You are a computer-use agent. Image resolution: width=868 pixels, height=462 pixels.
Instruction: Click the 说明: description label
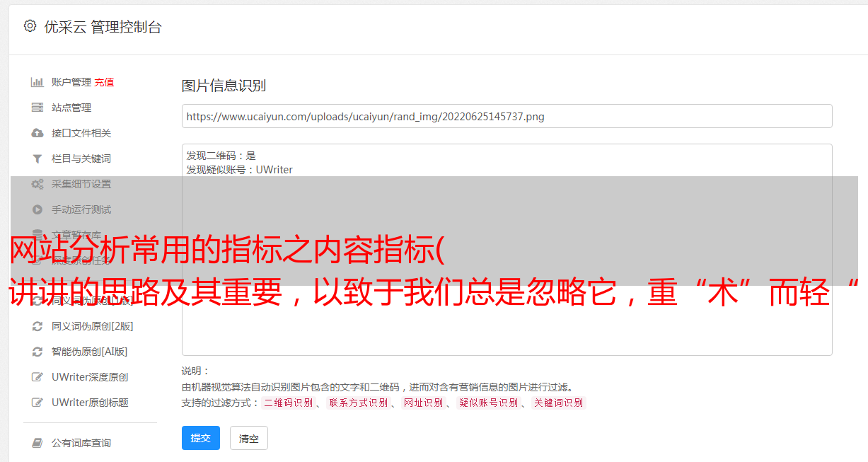coord(196,371)
